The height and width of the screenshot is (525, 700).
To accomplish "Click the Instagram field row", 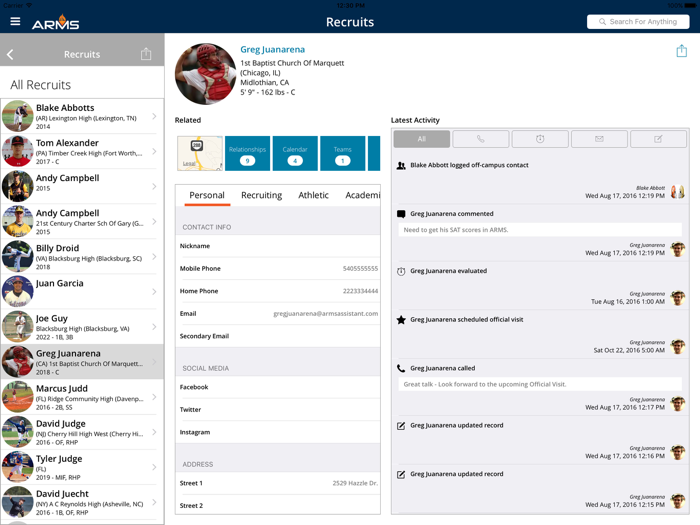I will point(278,432).
